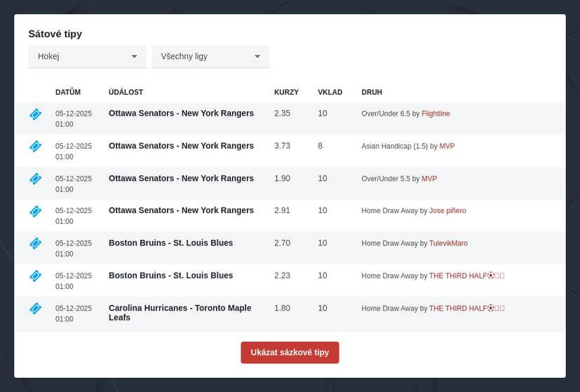The width and height of the screenshot is (580, 392).
Task: Open Flightline tipster profile link
Action: click(436, 114)
